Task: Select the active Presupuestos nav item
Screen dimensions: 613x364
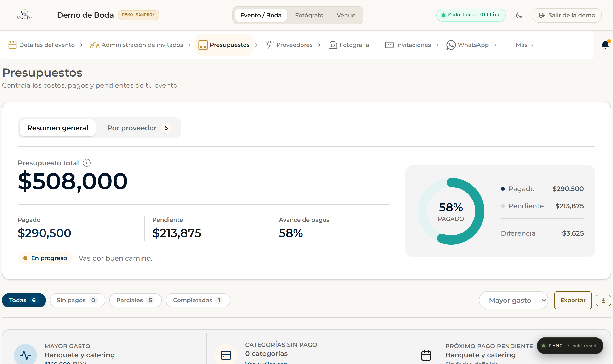Action: 224,45
